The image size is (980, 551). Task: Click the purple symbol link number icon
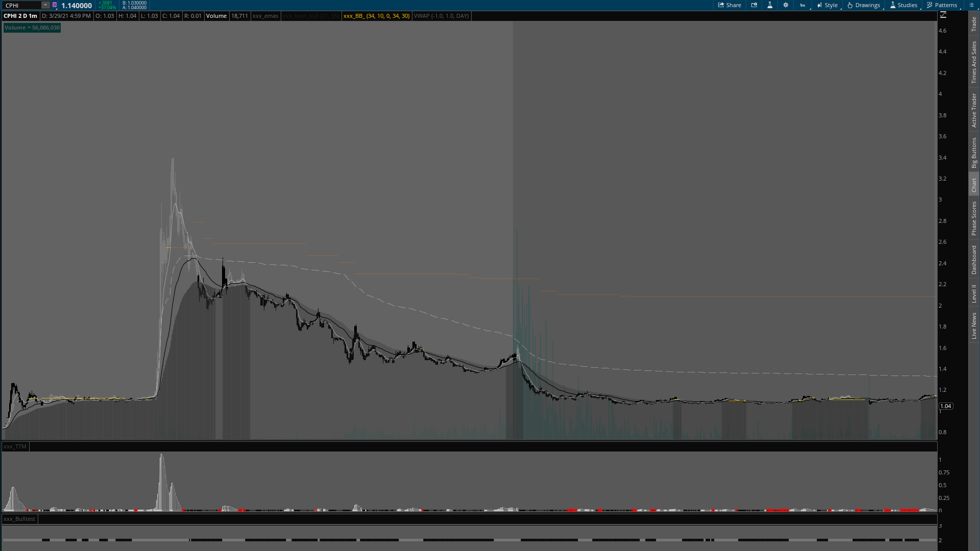click(55, 5)
